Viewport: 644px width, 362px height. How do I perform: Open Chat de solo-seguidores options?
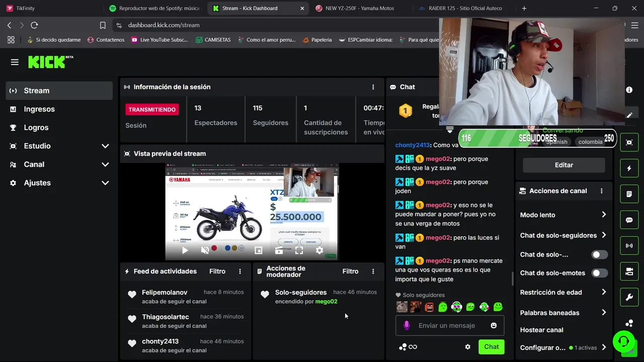(x=563, y=235)
